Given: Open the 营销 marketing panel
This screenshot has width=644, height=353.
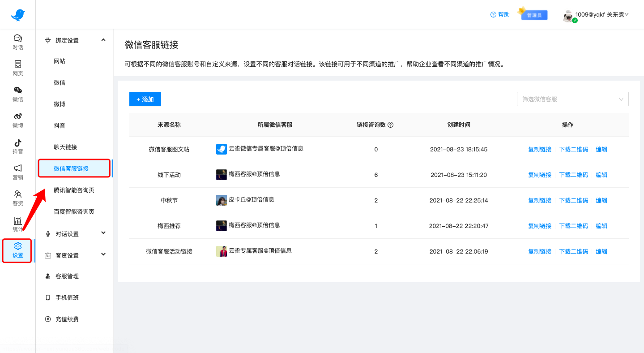Looking at the screenshot, I should pos(17,172).
